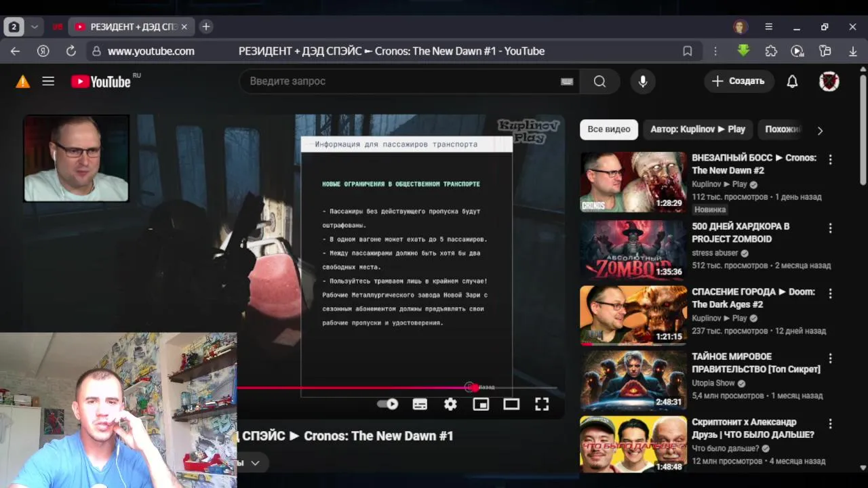Click the Kuplinov Play watermark in video
This screenshot has height=488, width=868.
click(528, 131)
